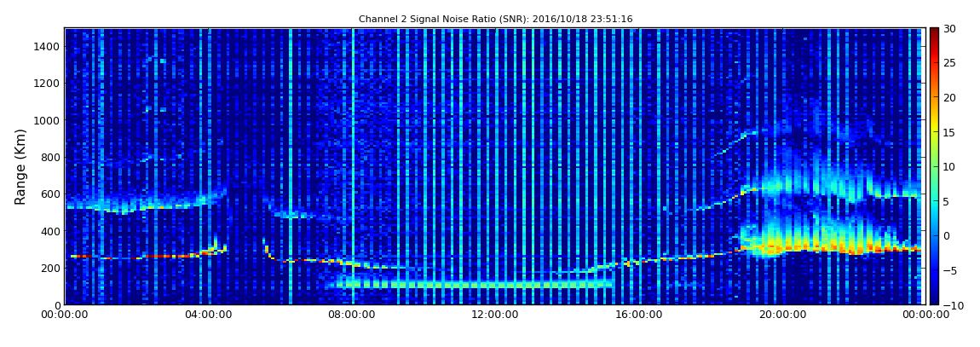Click the colorbar tick label 25

point(950,63)
